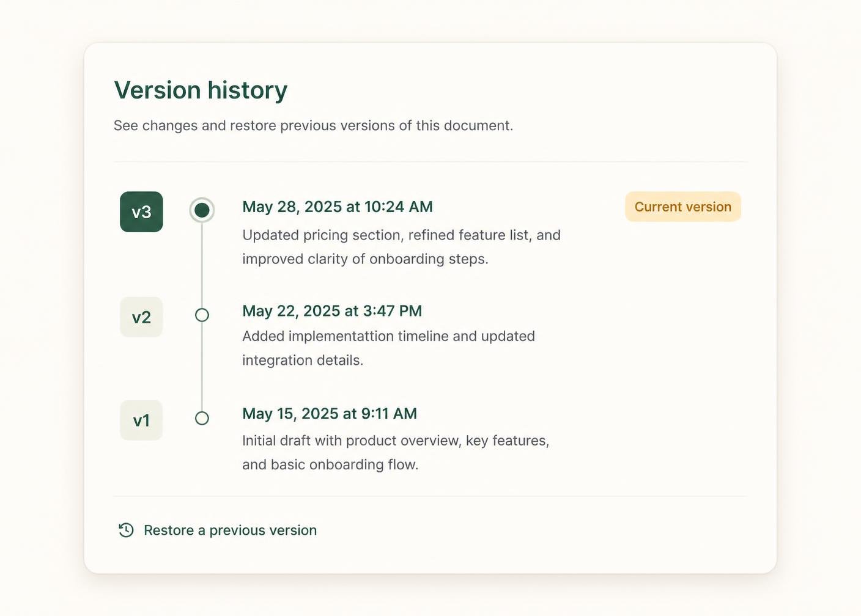This screenshot has height=616, width=861.
Task: Select the May 15, 2025 at 9:11 AM entry
Action: click(x=330, y=414)
